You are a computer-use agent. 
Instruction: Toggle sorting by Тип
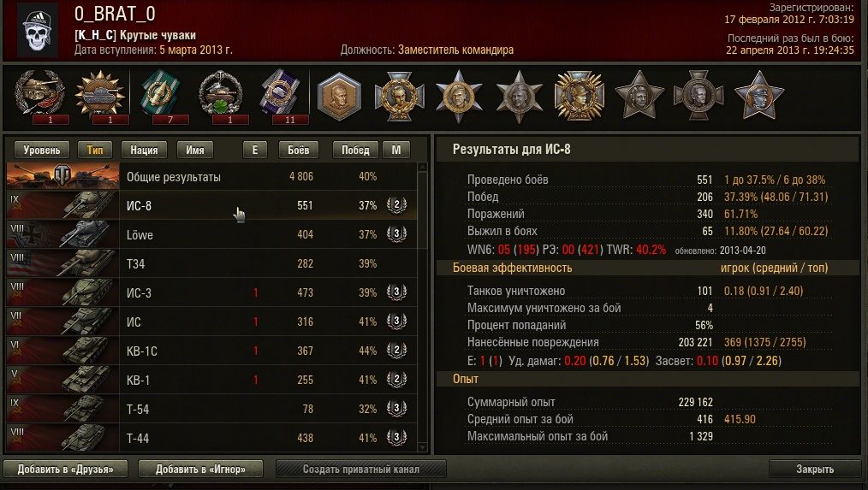click(x=95, y=150)
